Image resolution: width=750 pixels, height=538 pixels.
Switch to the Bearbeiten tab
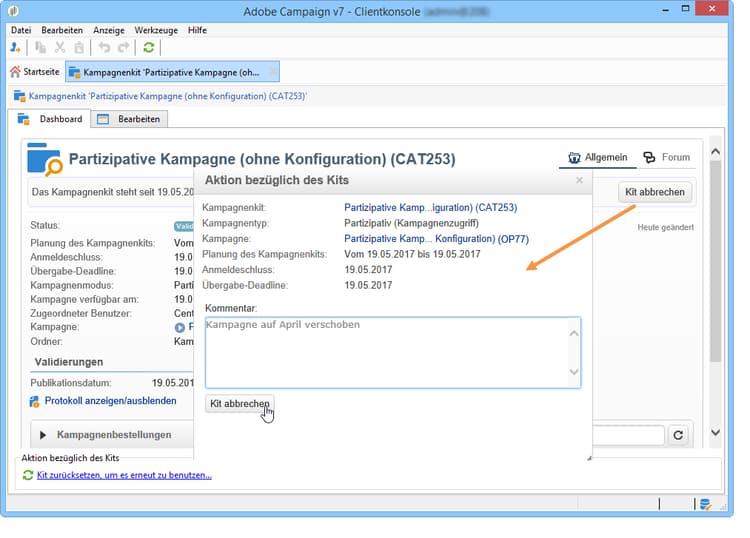click(x=130, y=119)
